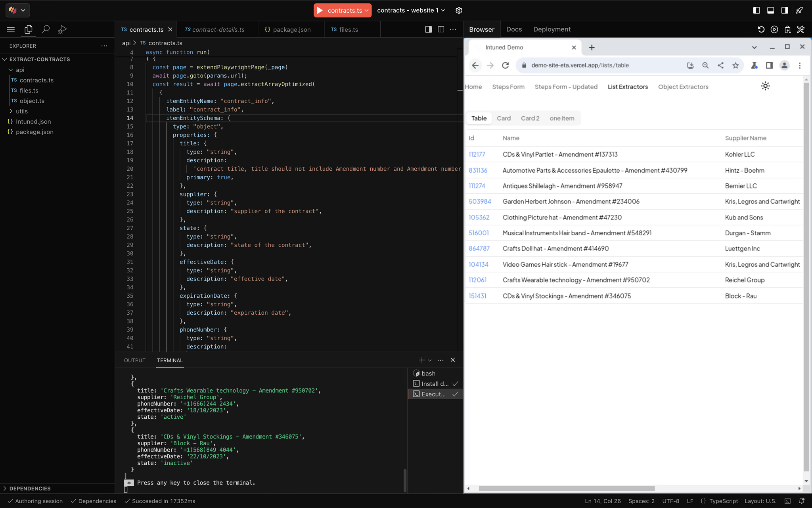Toggle the bottom panel layout icon

pyautogui.click(x=770, y=10)
